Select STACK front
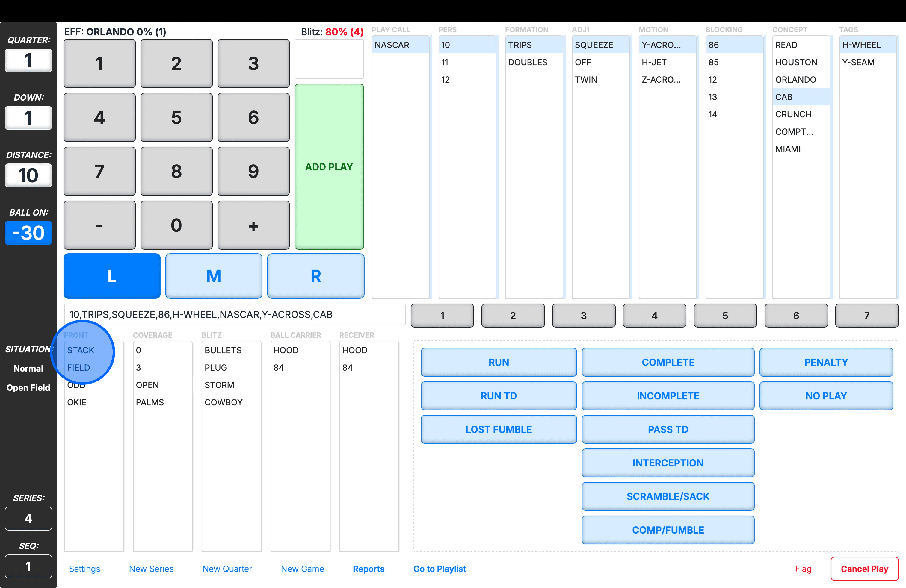The width and height of the screenshot is (906, 588). 94,350
